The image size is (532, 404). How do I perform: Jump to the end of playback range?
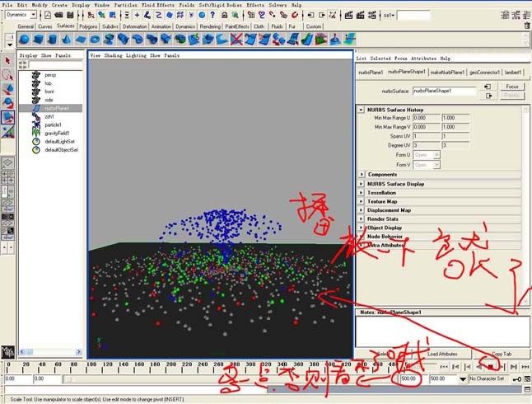(x=525, y=367)
